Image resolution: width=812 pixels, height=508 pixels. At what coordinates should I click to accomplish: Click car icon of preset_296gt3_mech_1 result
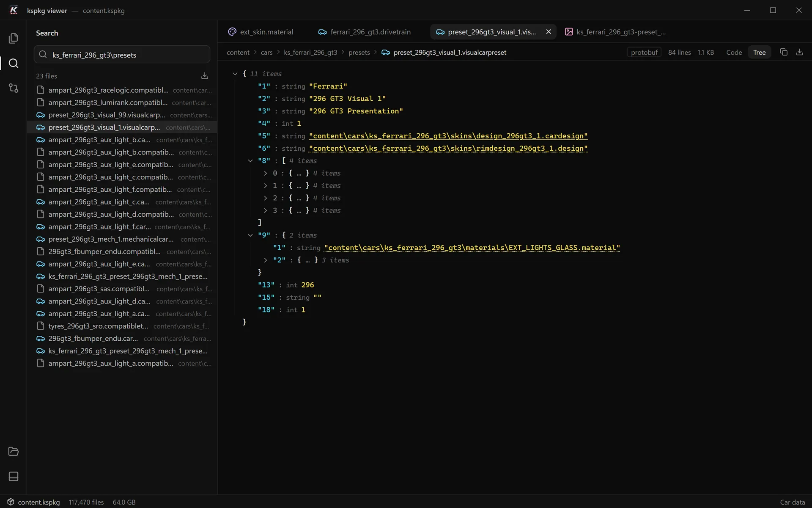[41, 239]
